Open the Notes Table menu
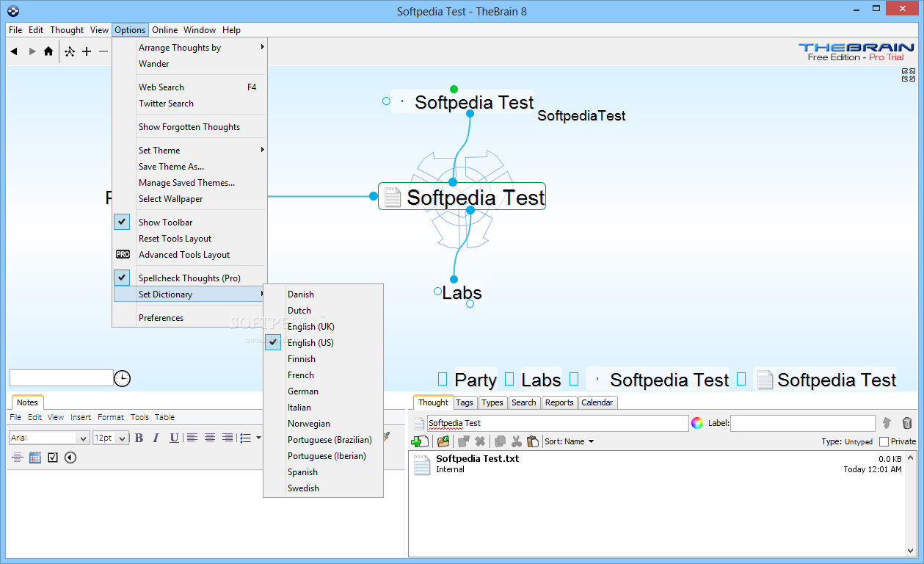 pyautogui.click(x=164, y=417)
